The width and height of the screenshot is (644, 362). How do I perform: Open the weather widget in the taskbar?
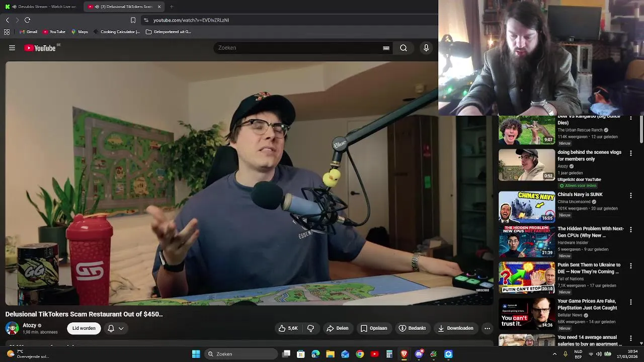(28, 354)
